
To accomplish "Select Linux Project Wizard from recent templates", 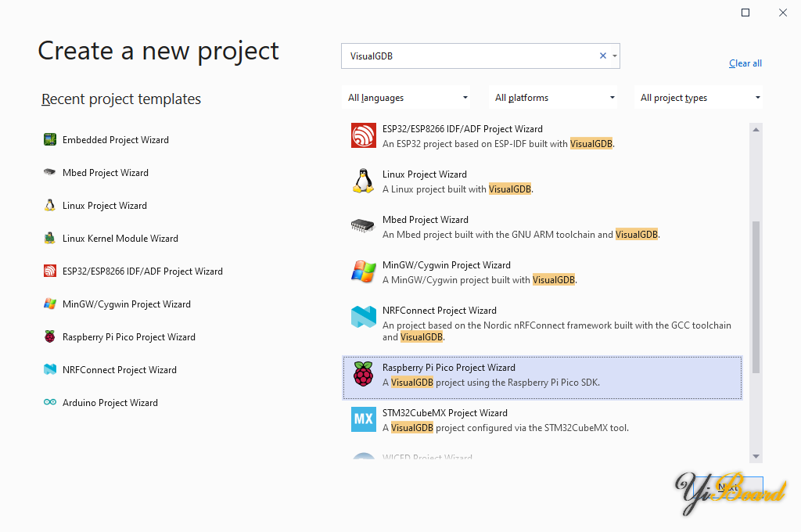I will 105,206.
